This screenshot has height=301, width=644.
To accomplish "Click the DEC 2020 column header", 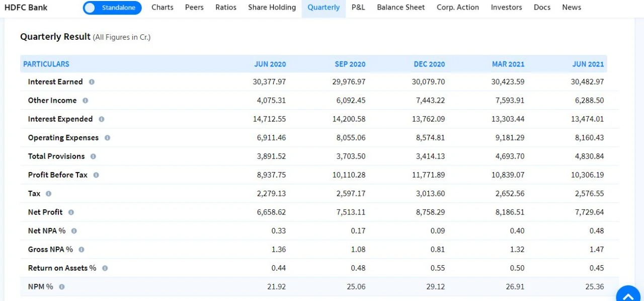I will point(429,64).
